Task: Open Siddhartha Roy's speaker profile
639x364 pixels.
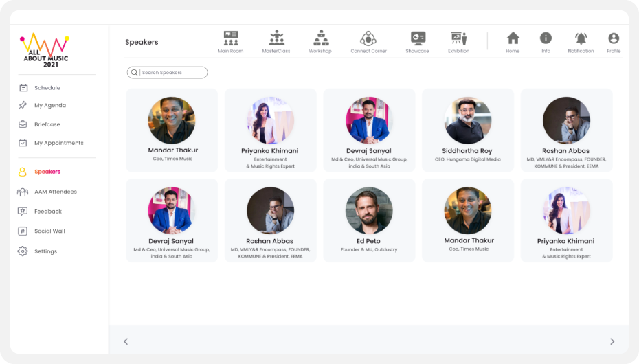Action: (468, 130)
